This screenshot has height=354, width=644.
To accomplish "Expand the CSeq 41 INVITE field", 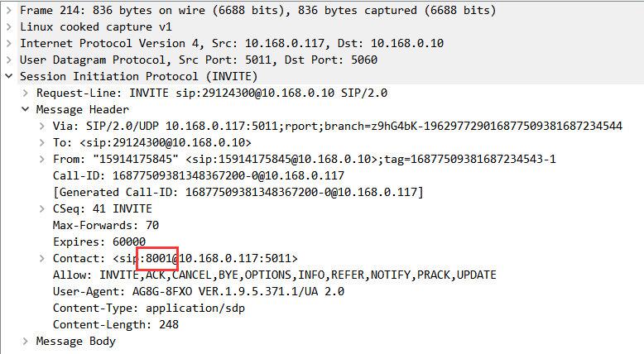I will click(42, 208).
